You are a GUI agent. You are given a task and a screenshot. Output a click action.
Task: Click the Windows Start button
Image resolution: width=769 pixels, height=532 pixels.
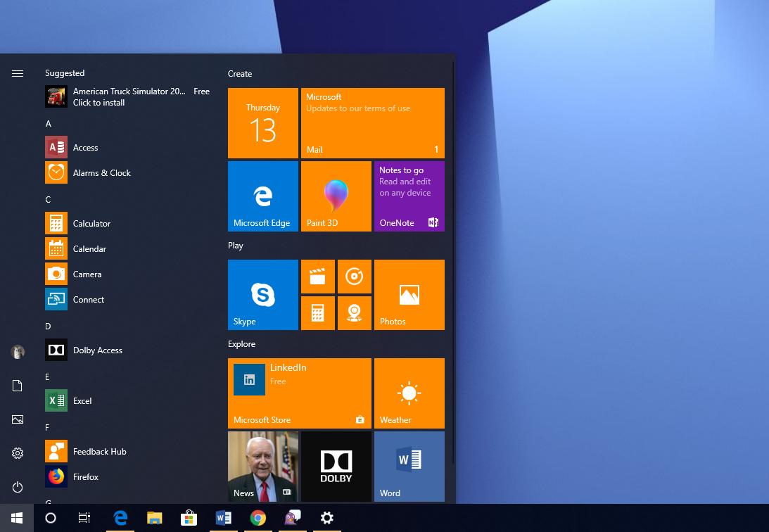(x=17, y=518)
